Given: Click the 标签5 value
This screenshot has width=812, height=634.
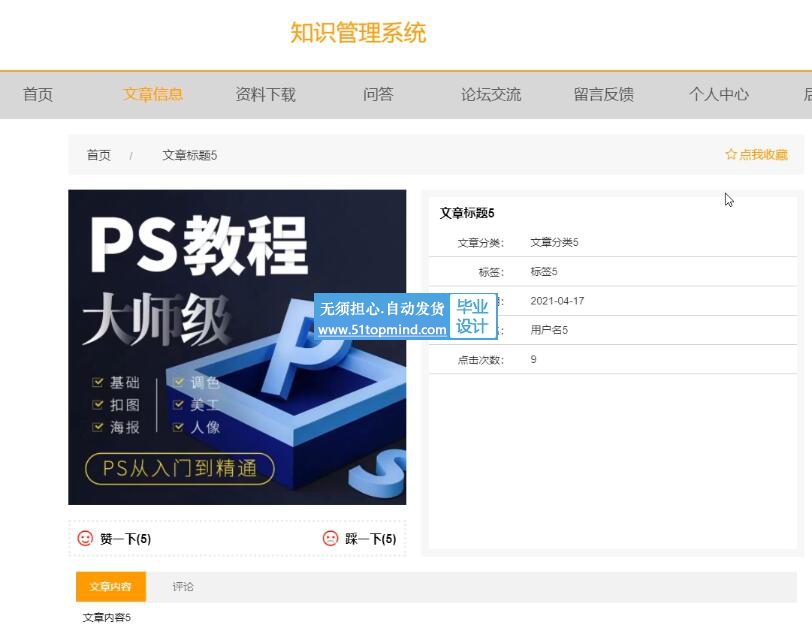Looking at the screenshot, I should [x=544, y=271].
